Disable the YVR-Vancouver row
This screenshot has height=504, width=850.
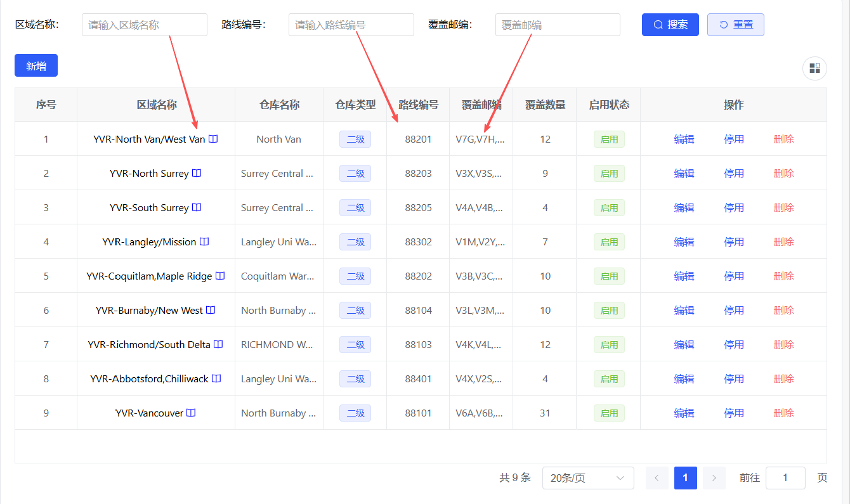click(734, 413)
